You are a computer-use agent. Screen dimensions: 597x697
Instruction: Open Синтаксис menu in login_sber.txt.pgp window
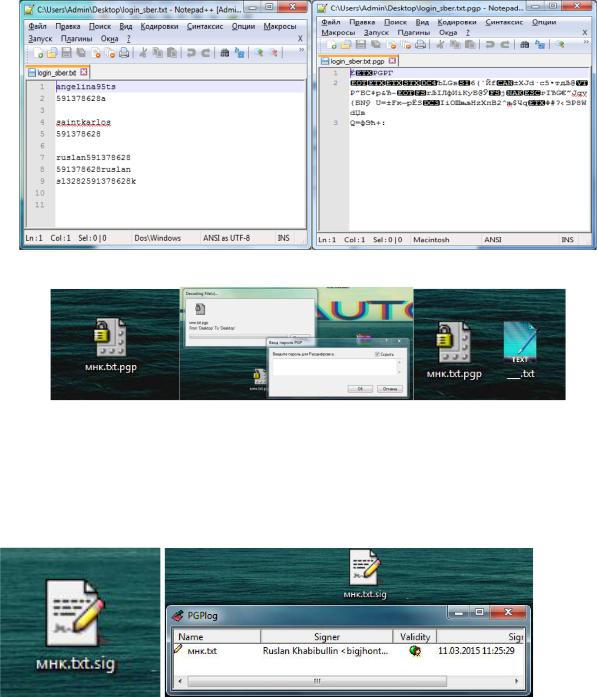click(505, 22)
